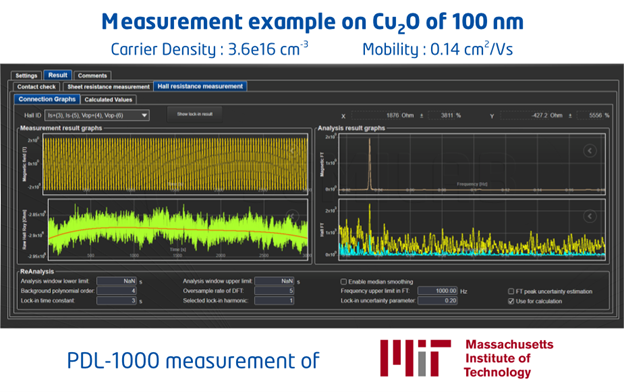The height and width of the screenshot is (392, 624).
Task: Click the Magnetic FT spectrum graph
Action: click(472, 164)
